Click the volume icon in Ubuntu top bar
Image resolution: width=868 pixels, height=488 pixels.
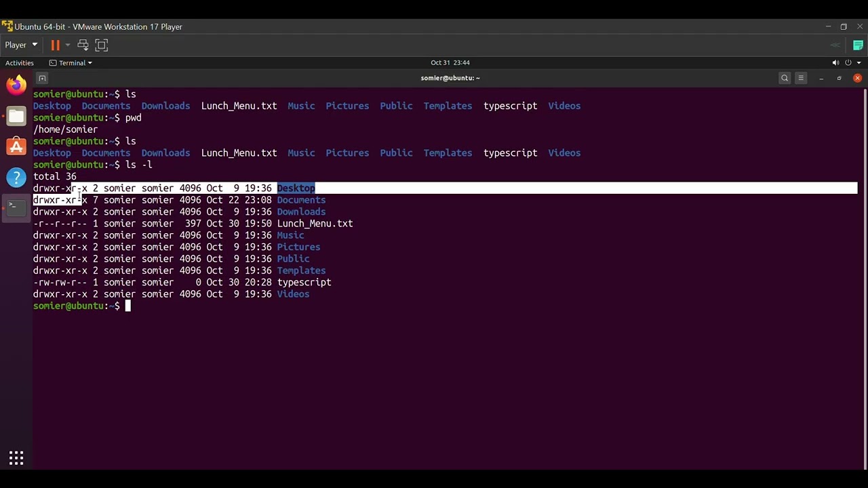click(835, 62)
